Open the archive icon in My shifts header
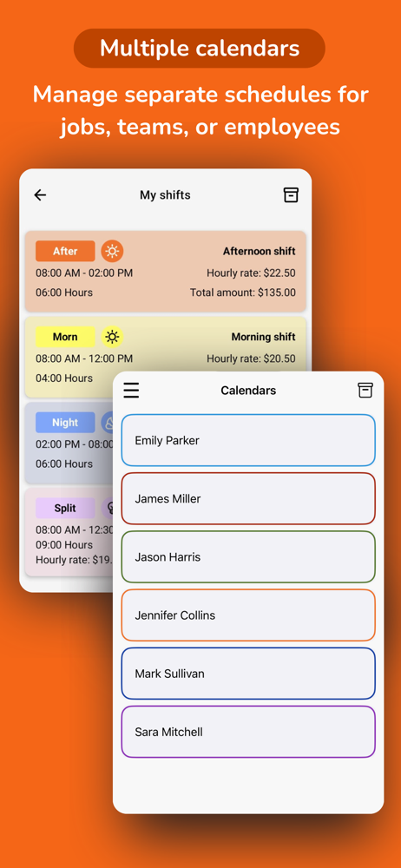This screenshot has width=401, height=868. point(291,194)
